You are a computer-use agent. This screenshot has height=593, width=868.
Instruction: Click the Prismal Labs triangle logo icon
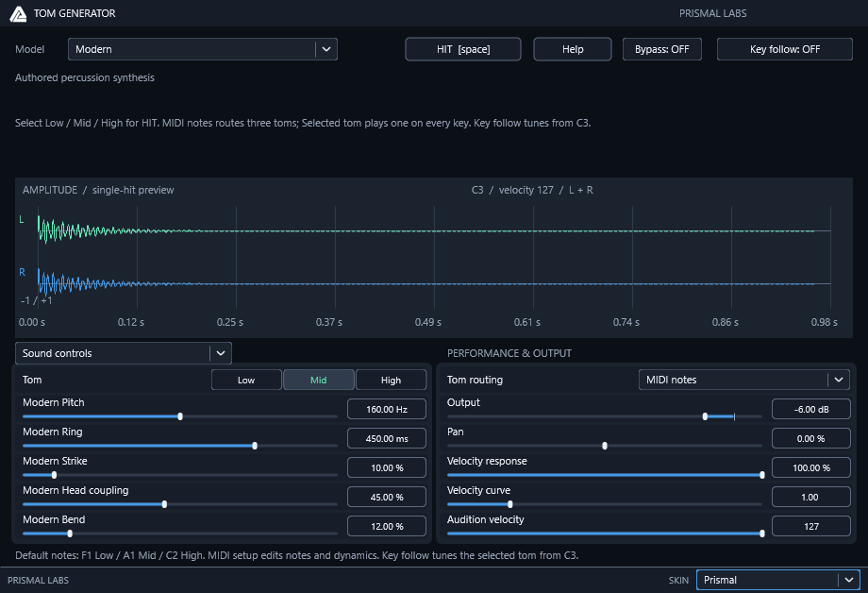point(18,14)
